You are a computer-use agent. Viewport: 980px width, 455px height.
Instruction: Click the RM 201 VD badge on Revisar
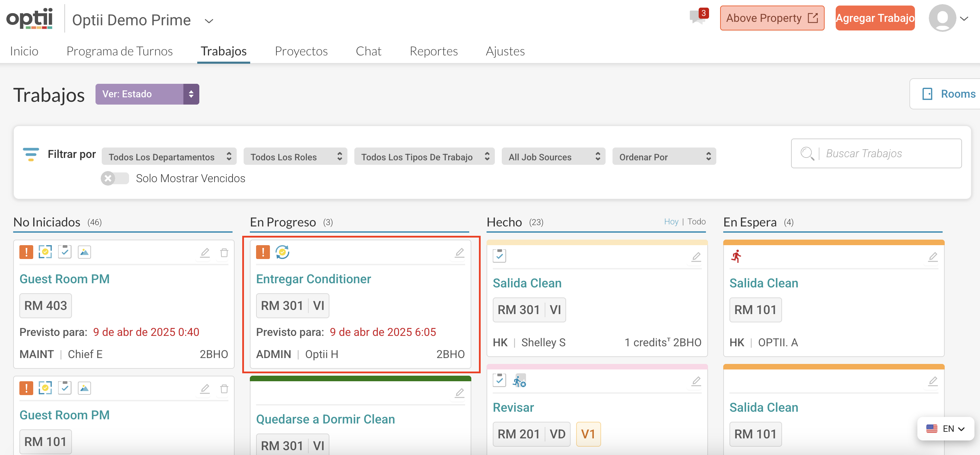531,434
